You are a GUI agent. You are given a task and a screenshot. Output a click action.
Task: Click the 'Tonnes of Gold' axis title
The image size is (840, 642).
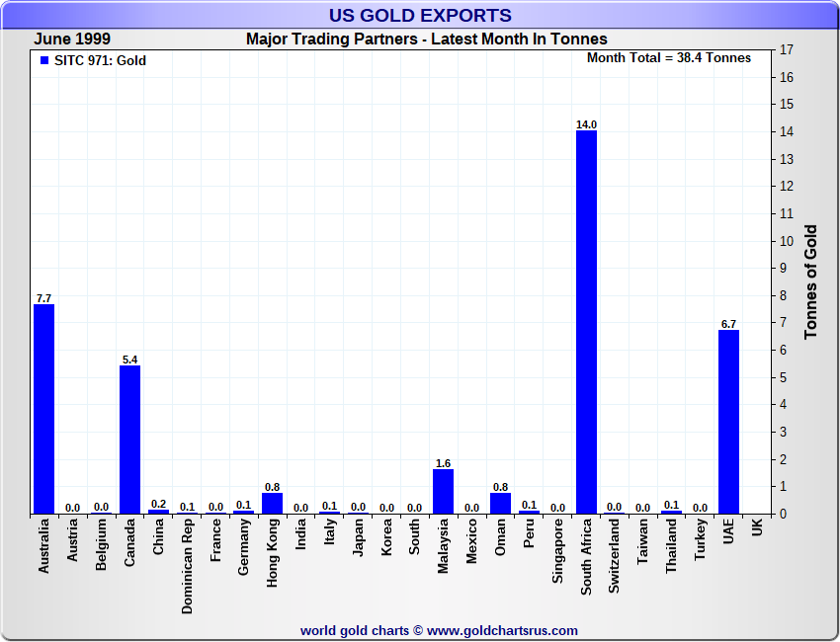coord(810,281)
